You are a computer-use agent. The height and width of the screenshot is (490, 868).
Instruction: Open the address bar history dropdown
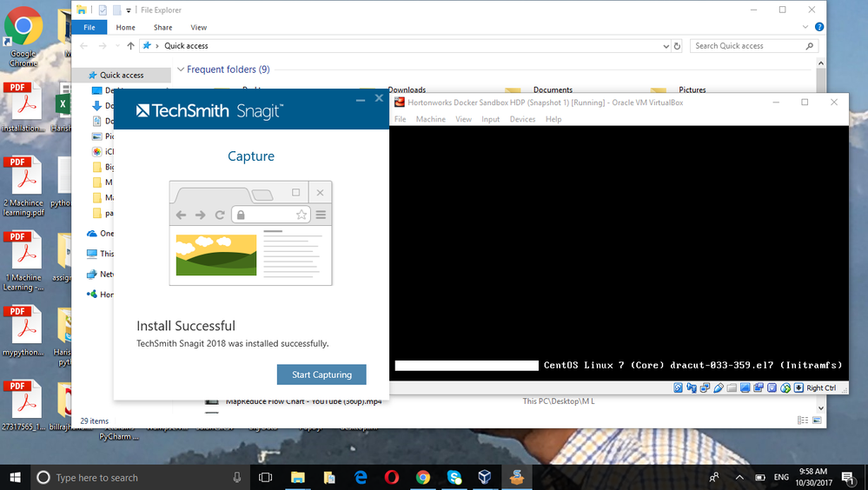(666, 46)
